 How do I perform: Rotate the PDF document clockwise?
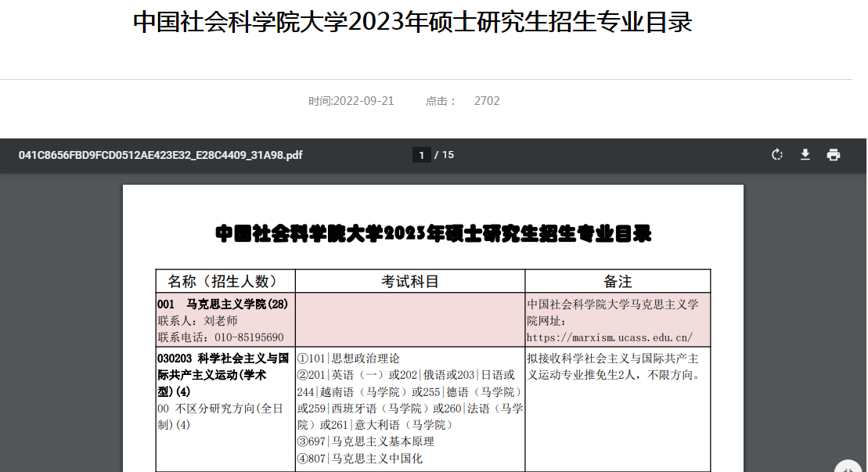click(776, 155)
